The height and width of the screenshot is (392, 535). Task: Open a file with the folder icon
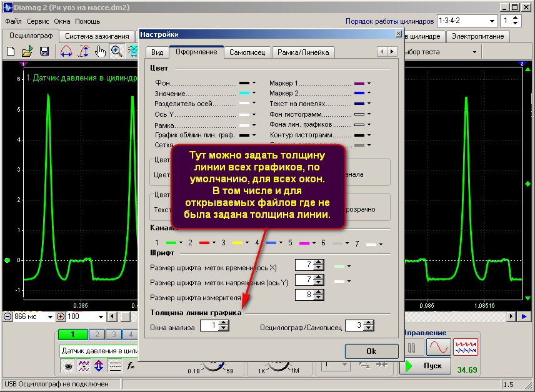[x=27, y=51]
